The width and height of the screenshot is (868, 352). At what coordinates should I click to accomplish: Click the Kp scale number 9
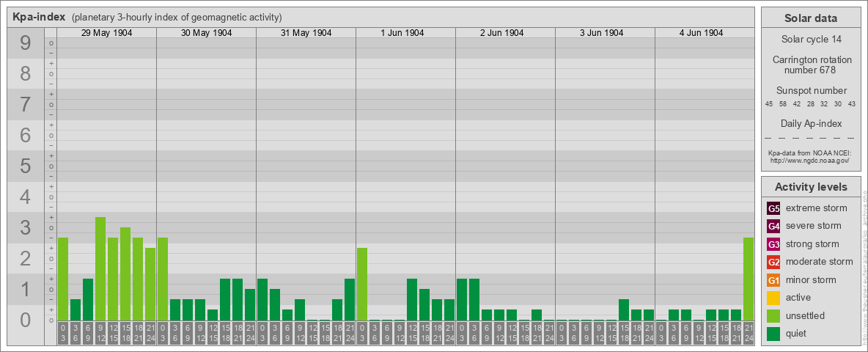click(x=26, y=43)
